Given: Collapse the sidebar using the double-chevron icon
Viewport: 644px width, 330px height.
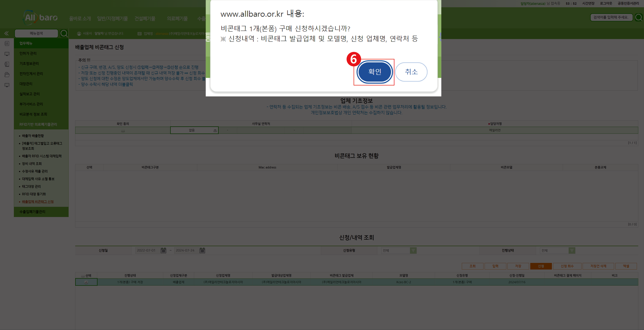Looking at the screenshot, I should 6,33.
